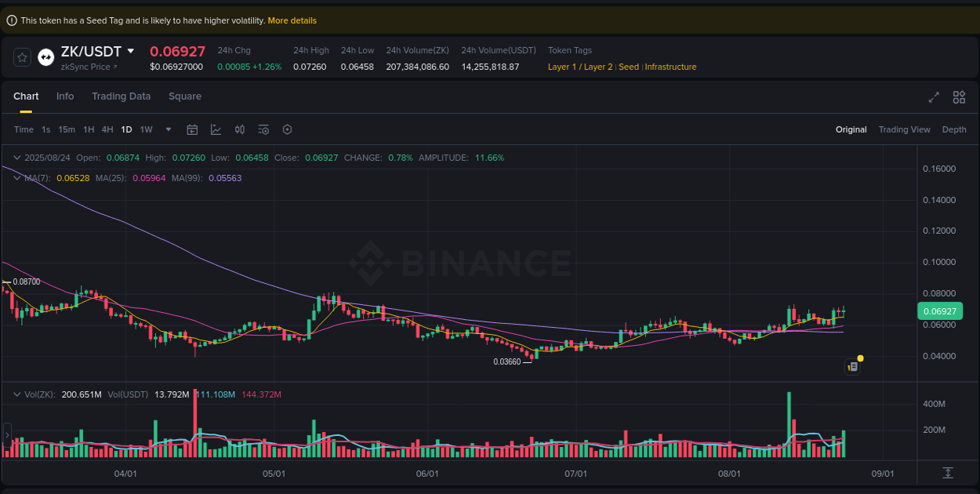This screenshot has height=494, width=980.
Task: Open the ZK/USDT pair selector dropdown
Action: coord(132,51)
